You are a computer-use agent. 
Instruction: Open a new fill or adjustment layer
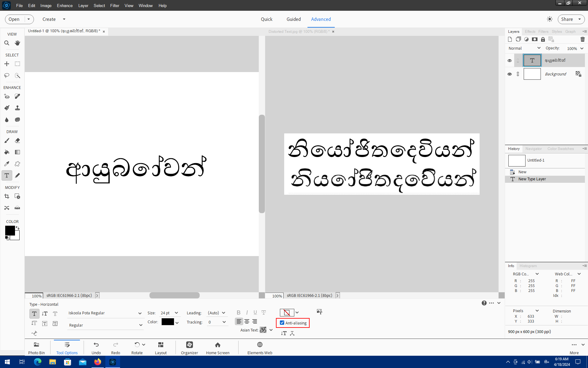tap(526, 39)
